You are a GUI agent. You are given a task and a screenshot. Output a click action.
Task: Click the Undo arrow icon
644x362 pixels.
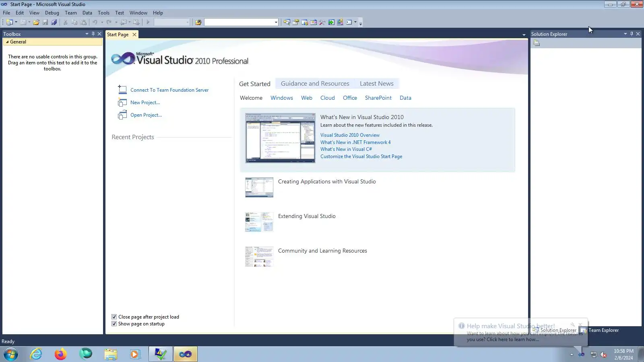pos(95,23)
